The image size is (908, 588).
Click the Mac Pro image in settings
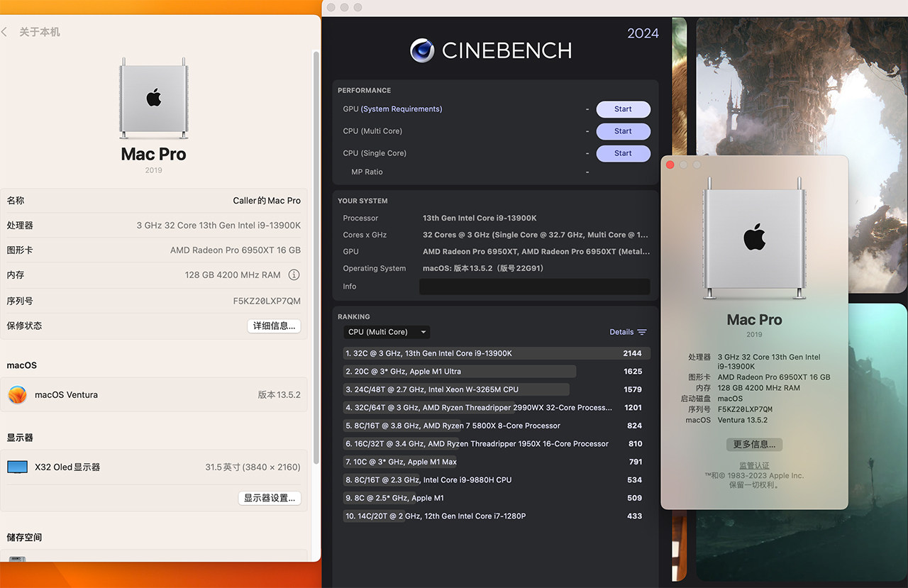pos(154,98)
